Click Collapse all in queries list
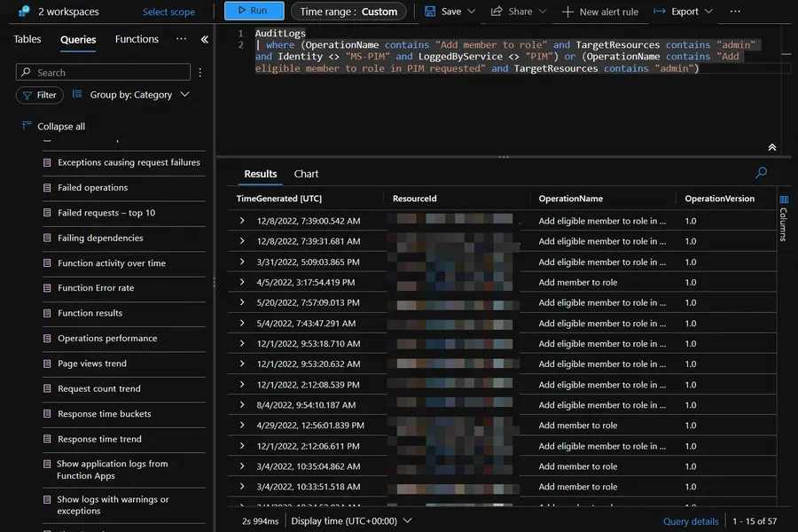Viewport: 798px width, 532px height. point(54,126)
